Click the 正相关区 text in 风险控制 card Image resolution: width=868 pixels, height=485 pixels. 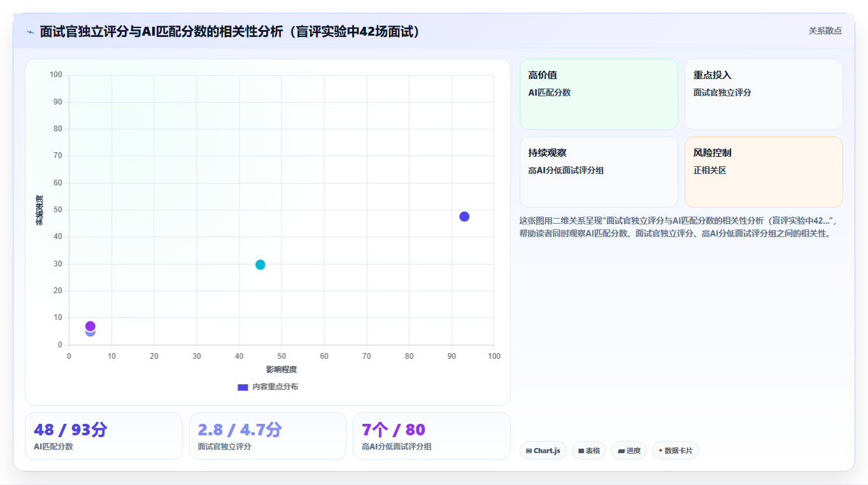click(710, 170)
